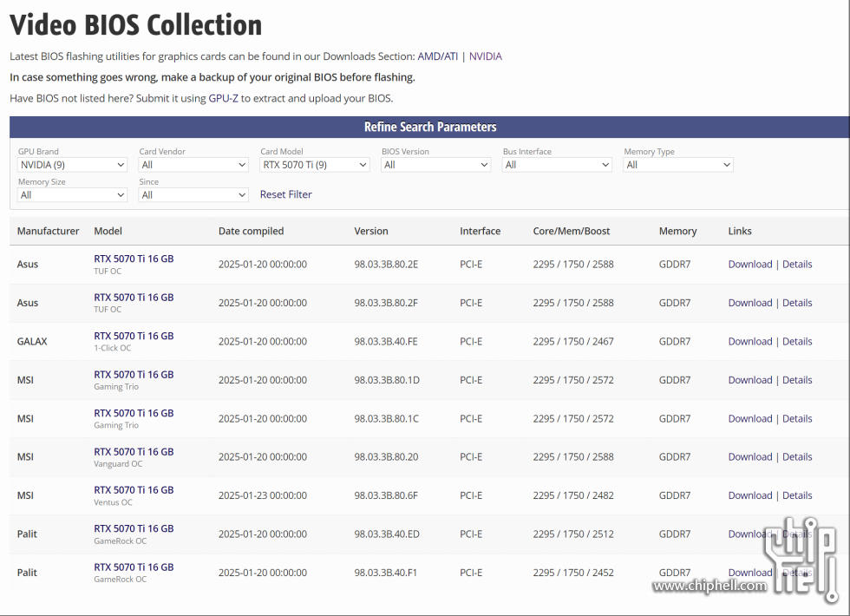Image resolution: width=850 pixels, height=616 pixels.
Task: Open the Memory Type dropdown
Action: point(678,165)
